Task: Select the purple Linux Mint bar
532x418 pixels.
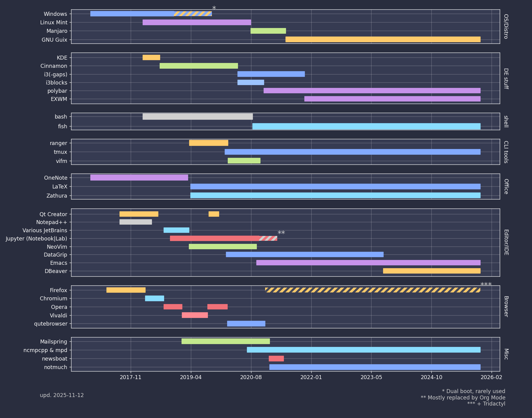Action: (197, 22)
